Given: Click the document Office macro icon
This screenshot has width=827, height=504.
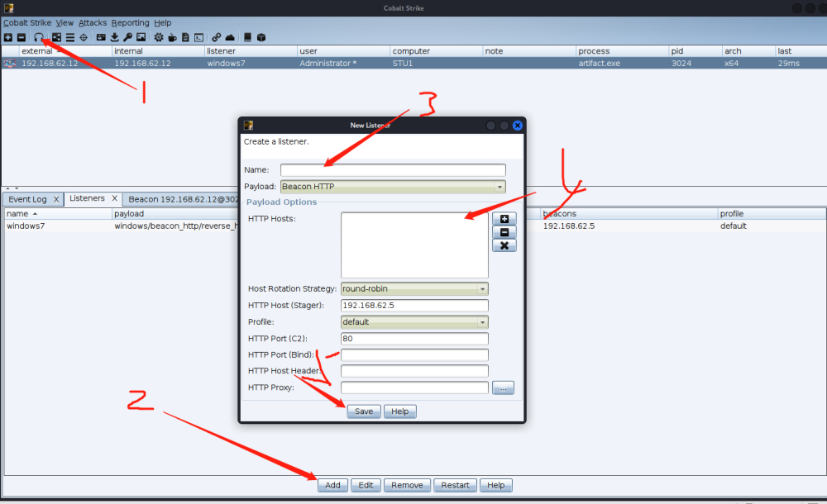Looking at the screenshot, I should click(x=185, y=37).
